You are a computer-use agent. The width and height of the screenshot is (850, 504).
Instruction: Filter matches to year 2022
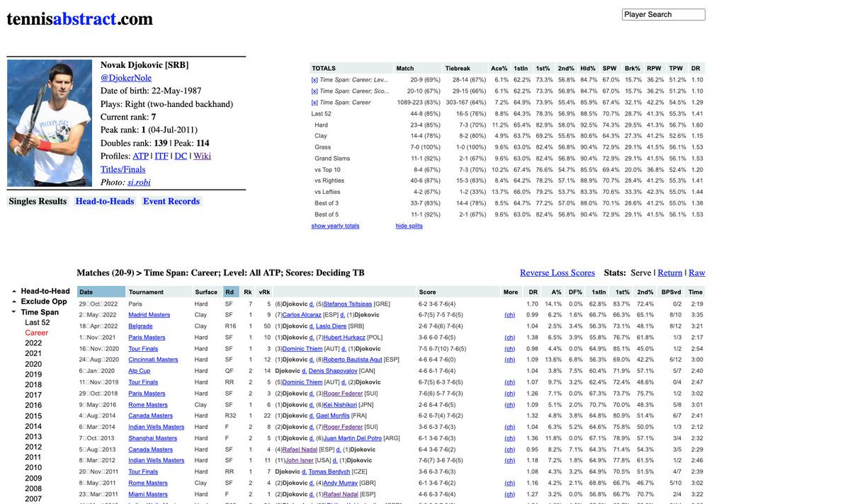pos(33,343)
